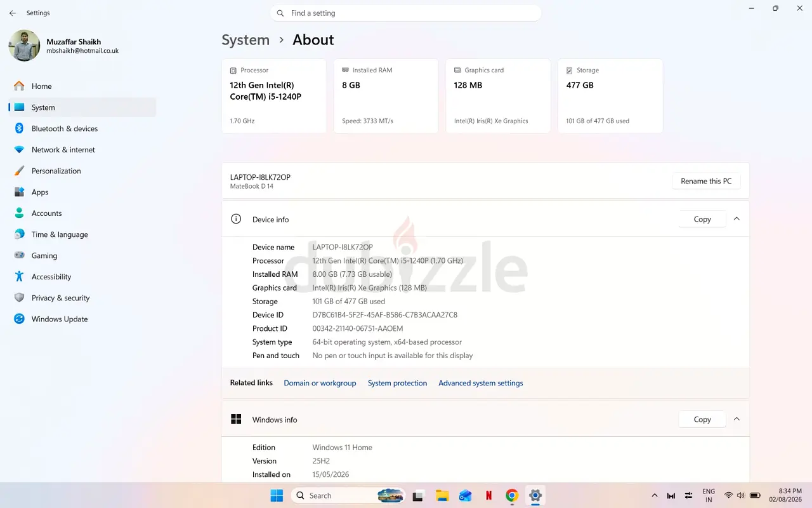This screenshot has height=508, width=812.
Task: Click the Windows Update sync icon
Action: [x=19, y=319]
